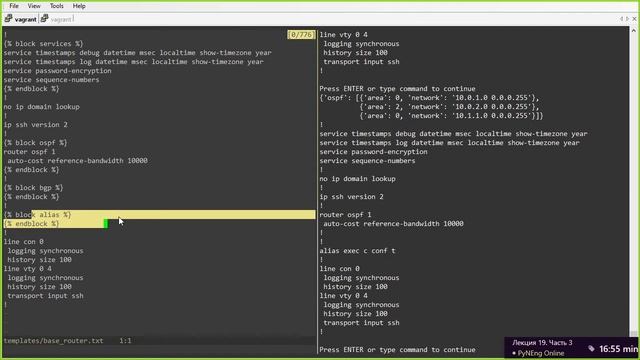The height and width of the screenshot is (360, 640).
Task: Click the '{% block services %}' line
Action: click(43, 44)
